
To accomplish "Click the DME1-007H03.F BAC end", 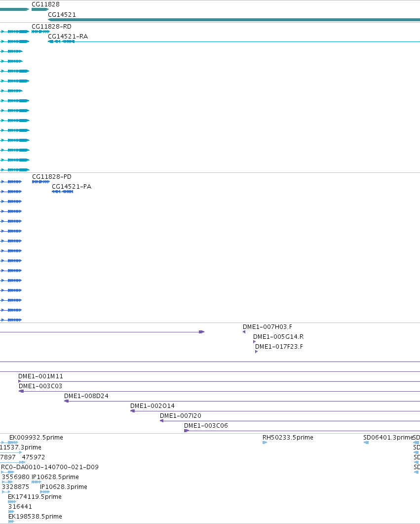I will (244, 332).
